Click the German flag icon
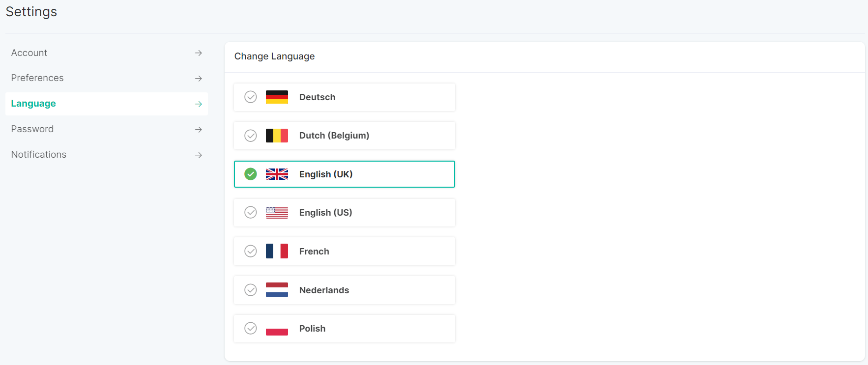 [277, 97]
